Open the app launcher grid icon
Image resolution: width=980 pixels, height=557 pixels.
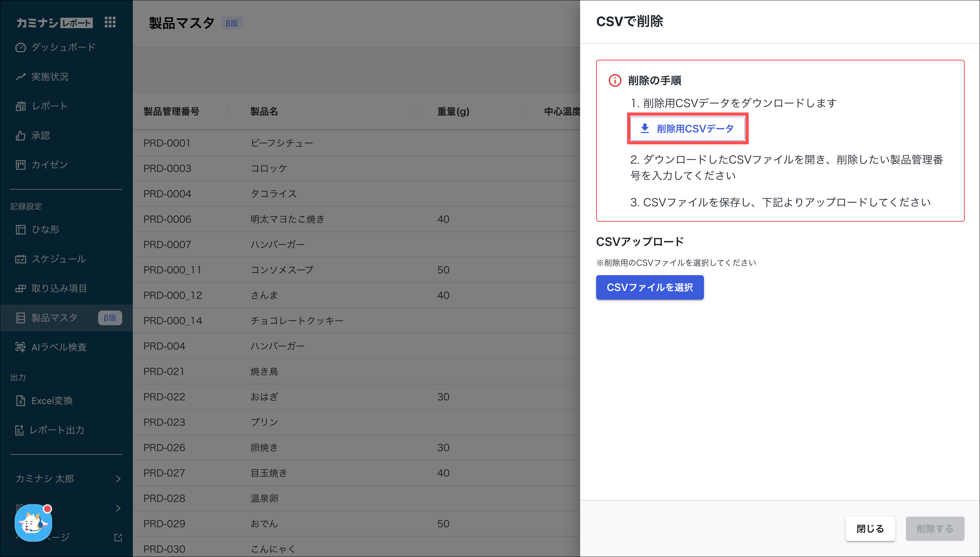pos(110,22)
